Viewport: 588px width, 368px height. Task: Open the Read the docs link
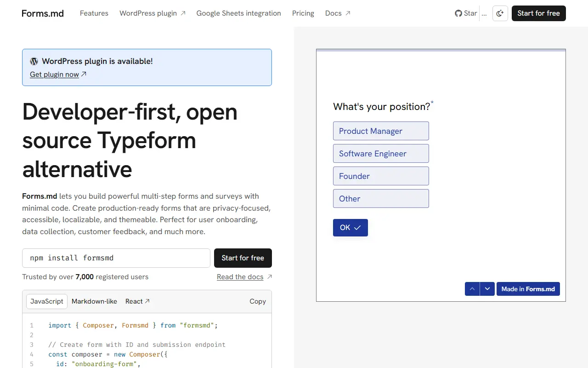244,277
